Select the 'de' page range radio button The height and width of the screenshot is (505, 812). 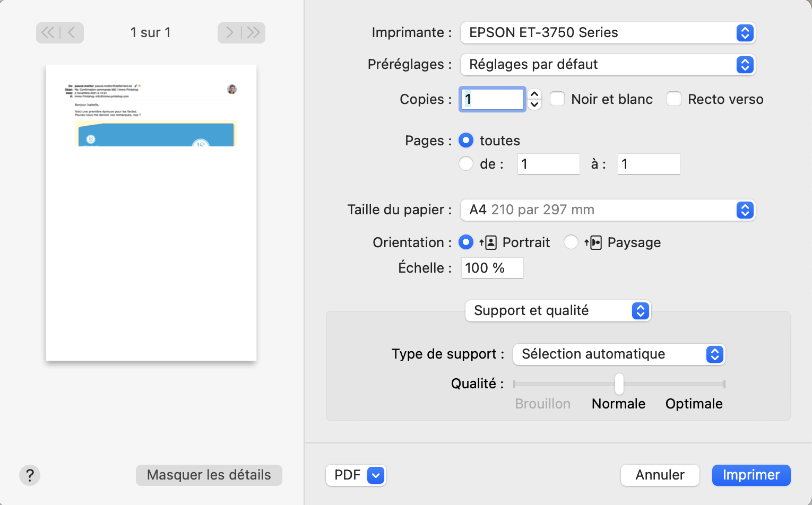466,164
